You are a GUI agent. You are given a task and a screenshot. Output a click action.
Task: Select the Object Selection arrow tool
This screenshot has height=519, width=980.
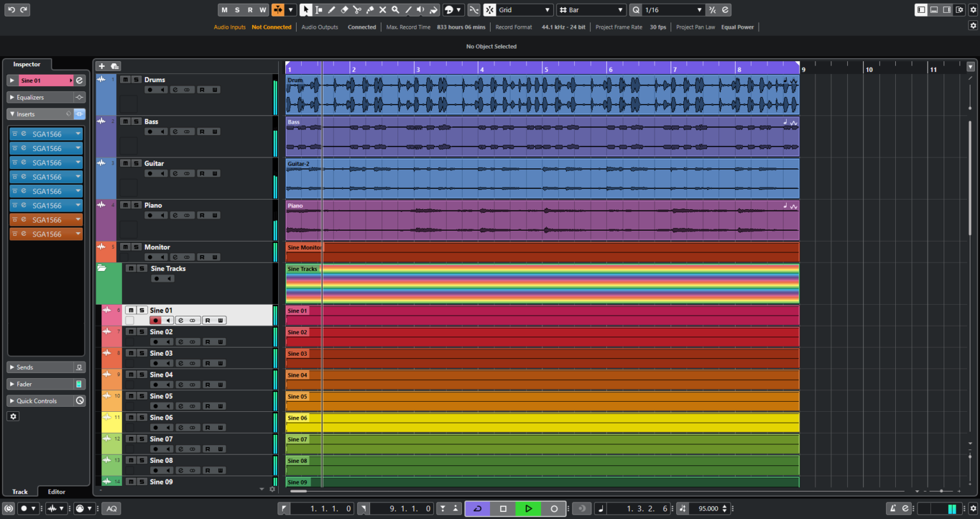click(x=306, y=10)
